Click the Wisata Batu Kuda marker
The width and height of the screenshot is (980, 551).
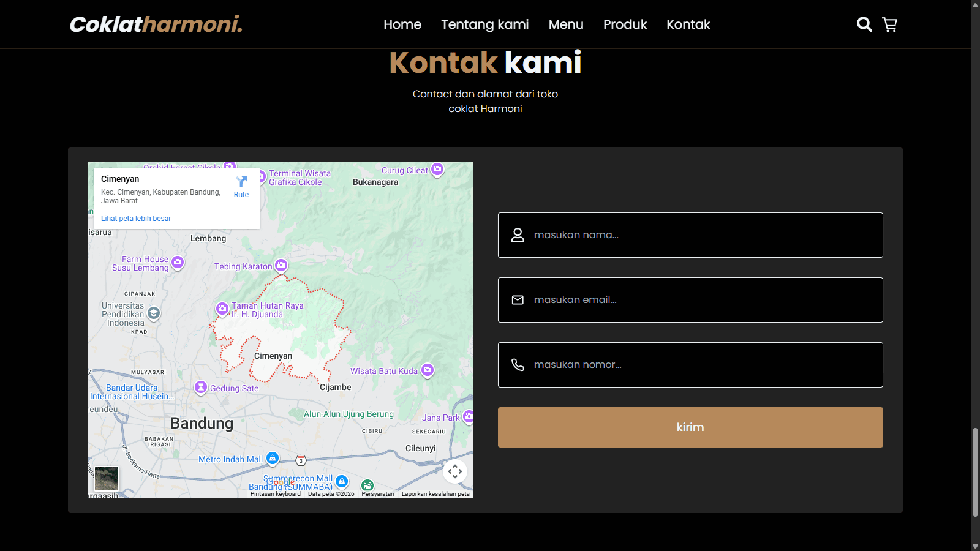(x=427, y=370)
